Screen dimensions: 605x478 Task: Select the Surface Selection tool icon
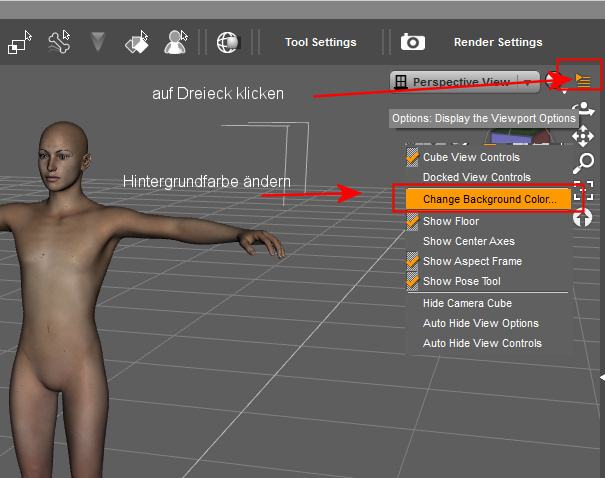point(137,42)
